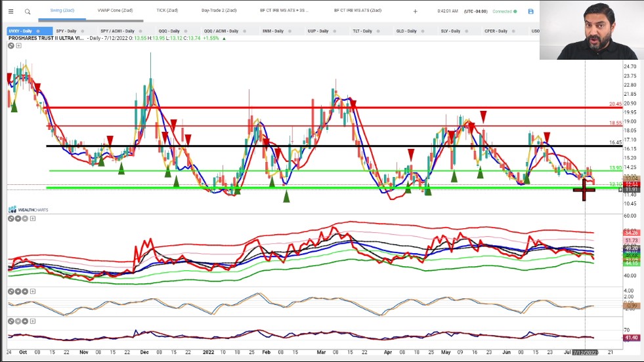Open the TICK (Ziad) workspace tab
Image resolution: width=644 pixels, height=362 pixels.
click(167, 10)
